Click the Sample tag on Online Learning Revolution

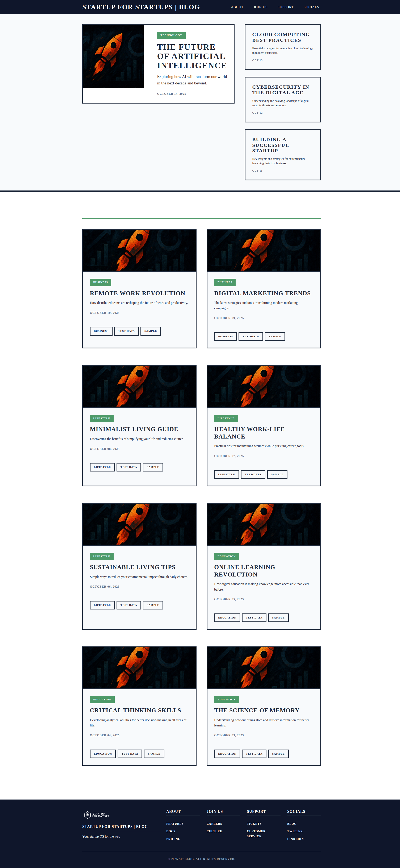pyautogui.click(x=278, y=618)
